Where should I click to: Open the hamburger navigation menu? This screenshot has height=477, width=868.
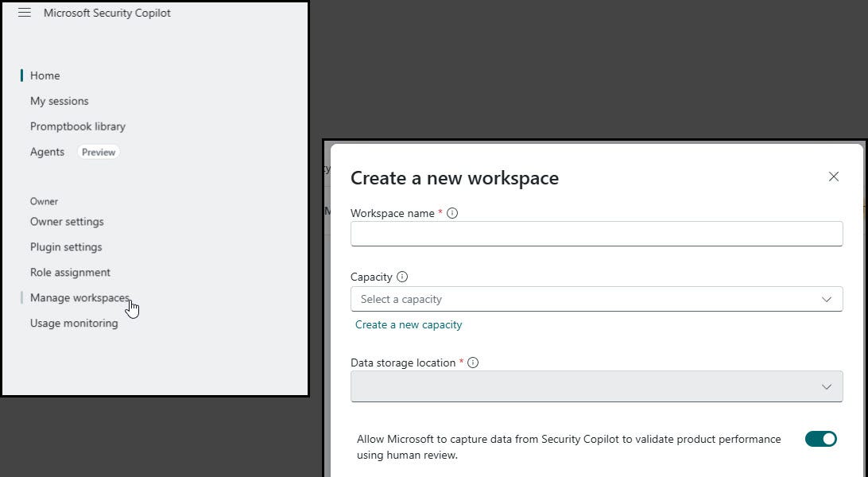25,13
